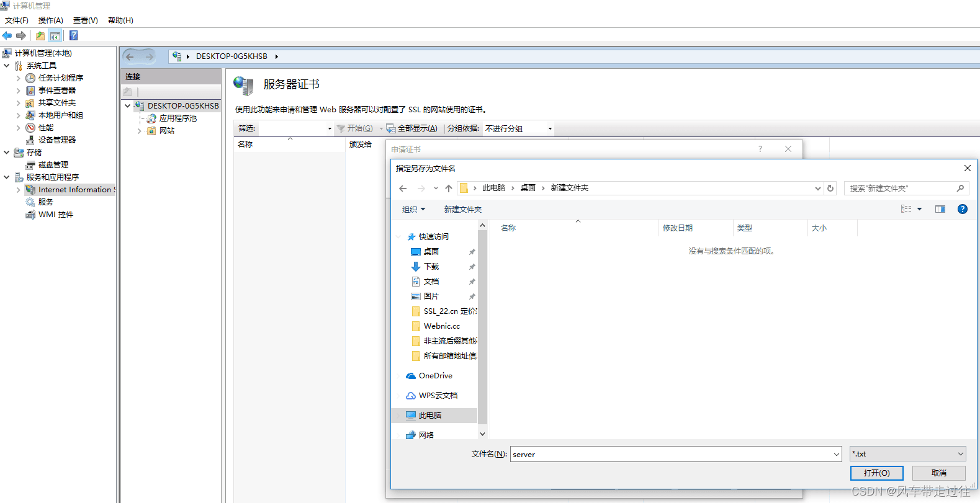Click the 取消 button
Image resolution: width=980 pixels, height=503 pixels.
(x=938, y=473)
